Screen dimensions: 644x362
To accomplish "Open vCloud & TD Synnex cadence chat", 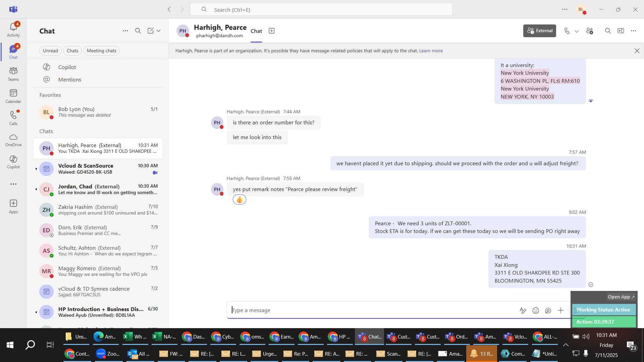I will pyautogui.click(x=98, y=292).
